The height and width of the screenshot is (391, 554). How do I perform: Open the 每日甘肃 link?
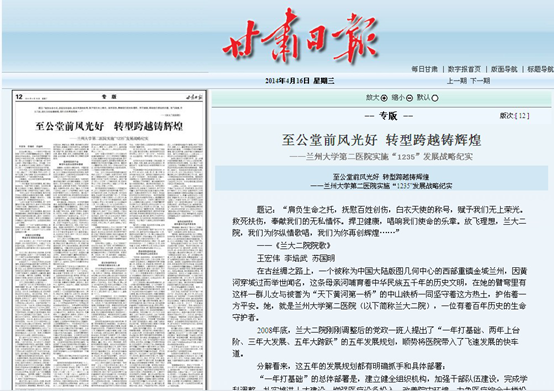(x=425, y=69)
